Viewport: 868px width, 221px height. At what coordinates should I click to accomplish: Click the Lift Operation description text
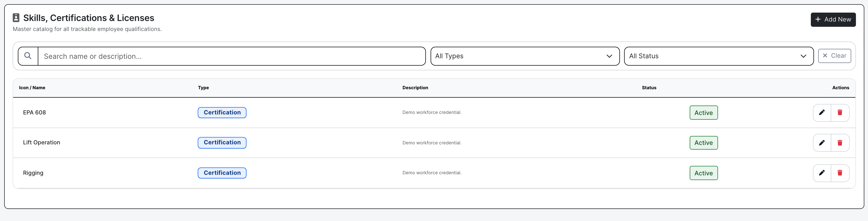pyautogui.click(x=432, y=143)
